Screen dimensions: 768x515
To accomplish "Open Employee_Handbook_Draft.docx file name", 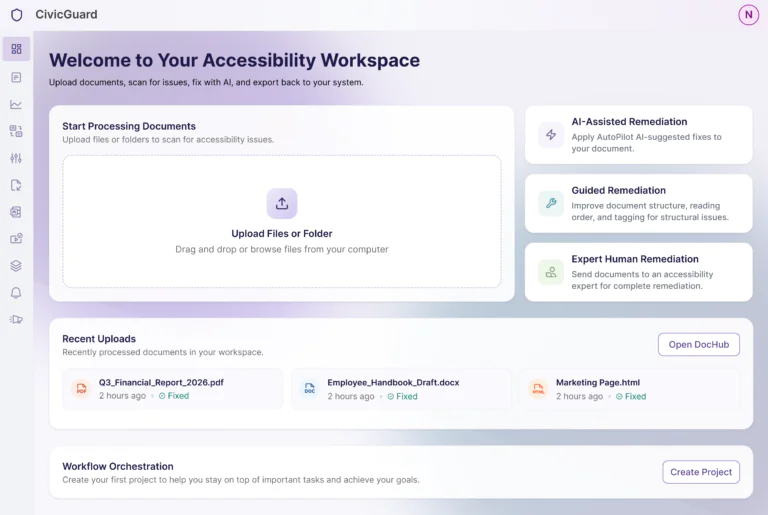I will (393, 382).
